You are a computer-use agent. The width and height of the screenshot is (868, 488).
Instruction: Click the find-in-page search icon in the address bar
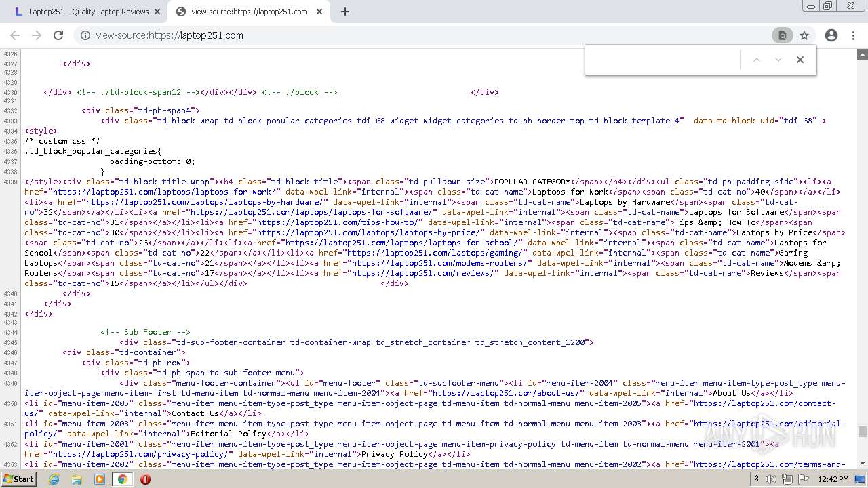click(x=782, y=35)
